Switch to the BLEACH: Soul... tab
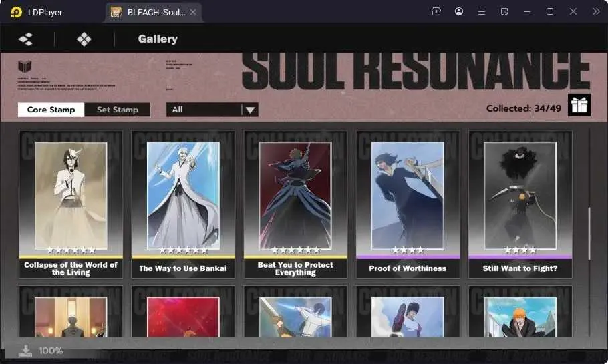This screenshot has width=608, height=364. [154, 13]
